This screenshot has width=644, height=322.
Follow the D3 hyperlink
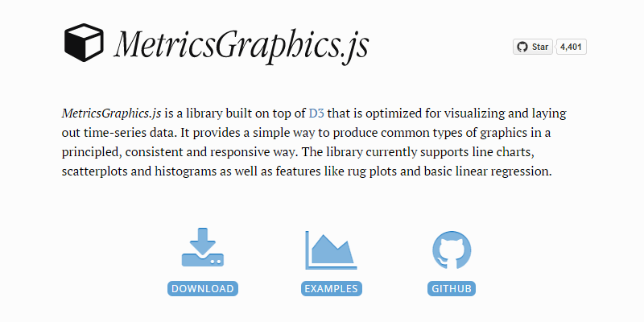[x=316, y=113]
